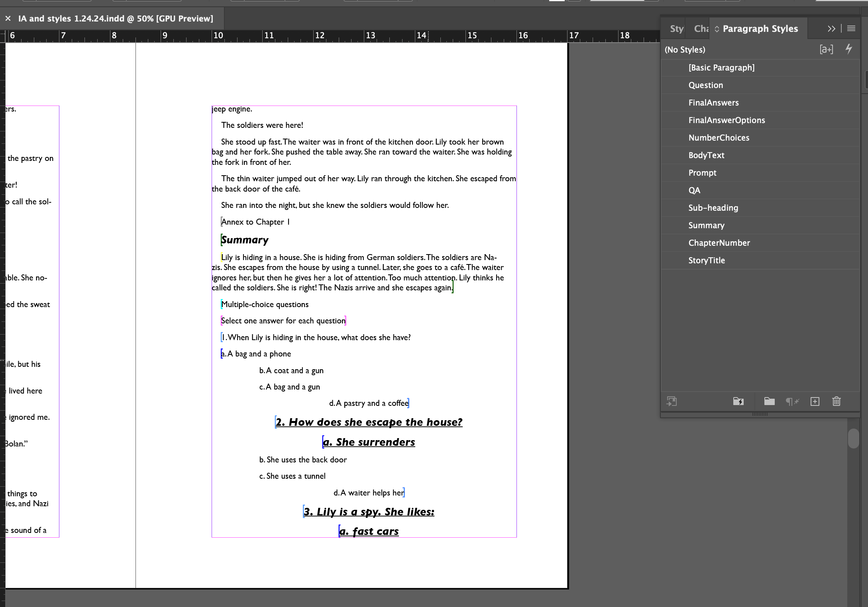This screenshot has width=868, height=607.
Task: Click the vertical scrollbar thumb
Action: pos(853,438)
